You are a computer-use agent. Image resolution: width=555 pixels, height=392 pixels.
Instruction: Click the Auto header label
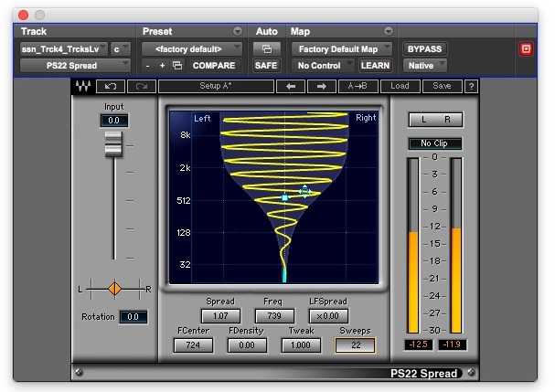point(266,31)
